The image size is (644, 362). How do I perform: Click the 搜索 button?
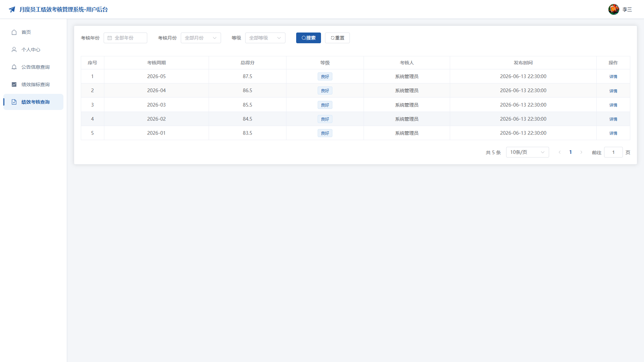(309, 38)
